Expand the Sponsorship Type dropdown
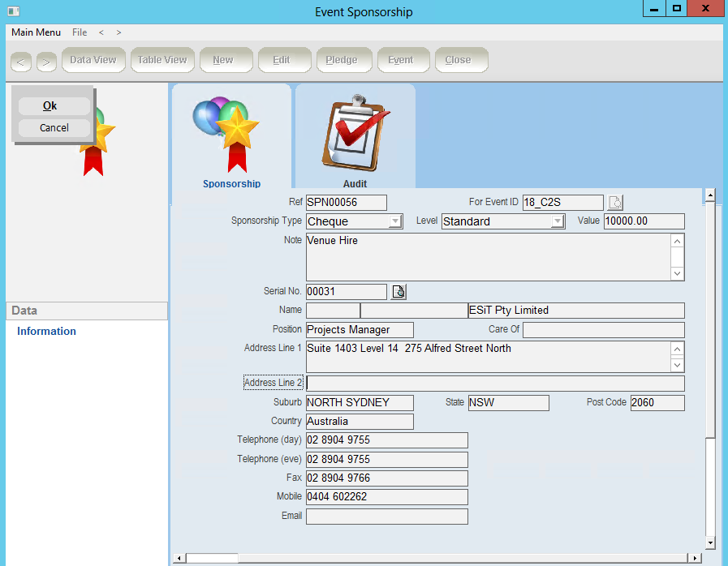 coord(395,221)
